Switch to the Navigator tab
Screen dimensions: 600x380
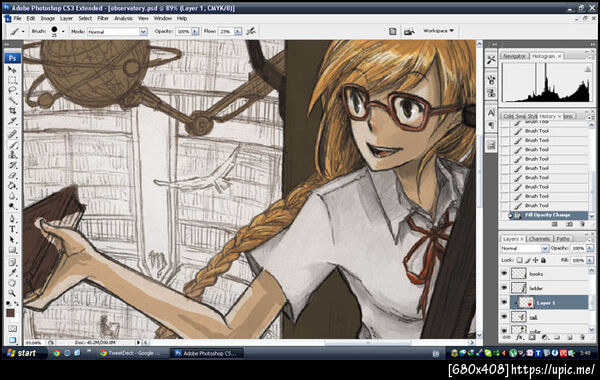pyautogui.click(x=514, y=56)
